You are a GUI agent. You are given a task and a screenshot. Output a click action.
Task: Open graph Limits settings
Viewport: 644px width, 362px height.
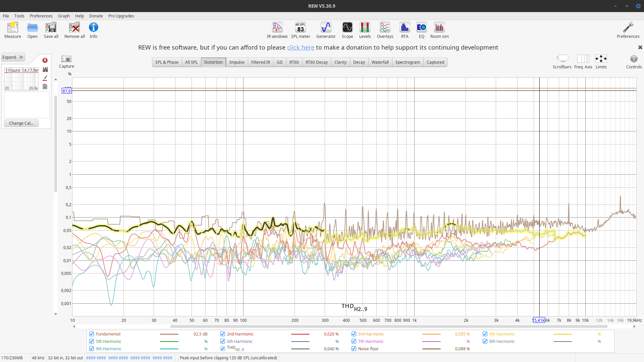tap(601, 62)
